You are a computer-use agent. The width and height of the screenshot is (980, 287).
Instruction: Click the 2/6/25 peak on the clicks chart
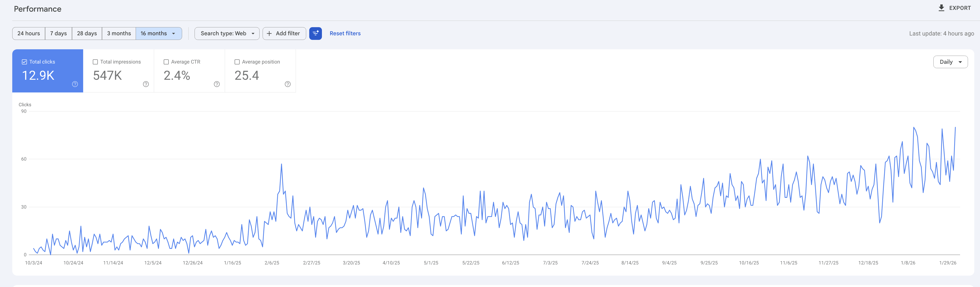pos(281,165)
